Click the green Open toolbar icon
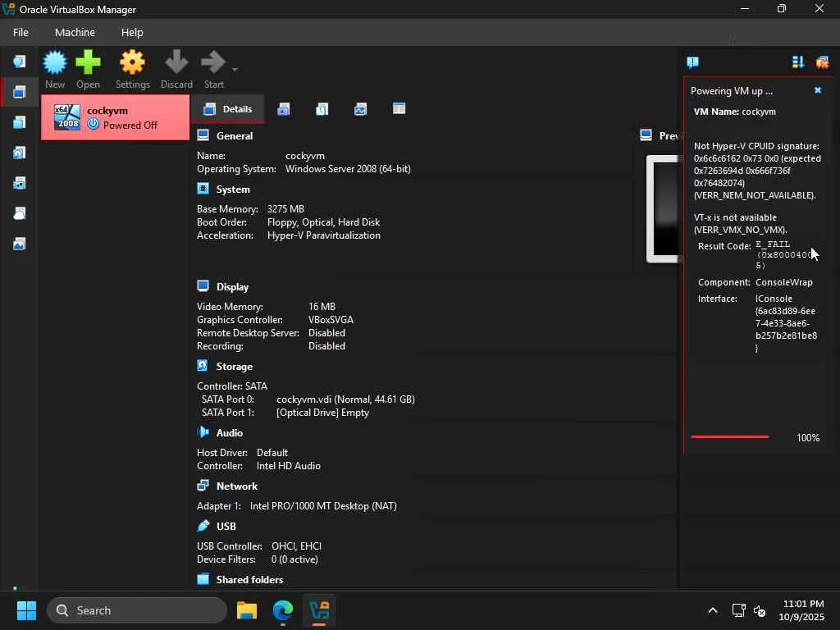 88,63
